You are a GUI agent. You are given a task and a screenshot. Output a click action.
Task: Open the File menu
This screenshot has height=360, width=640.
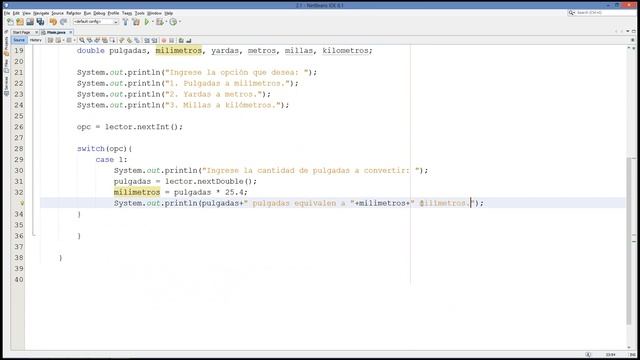tap(7, 13)
